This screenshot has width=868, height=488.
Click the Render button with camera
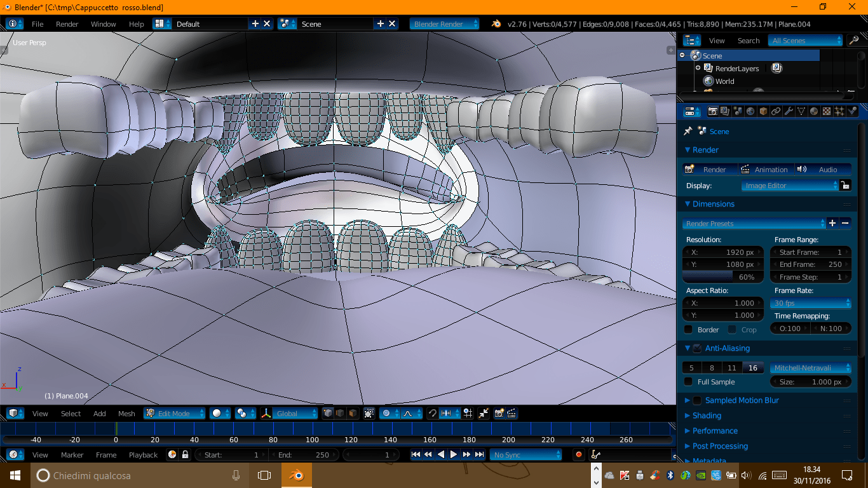709,169
